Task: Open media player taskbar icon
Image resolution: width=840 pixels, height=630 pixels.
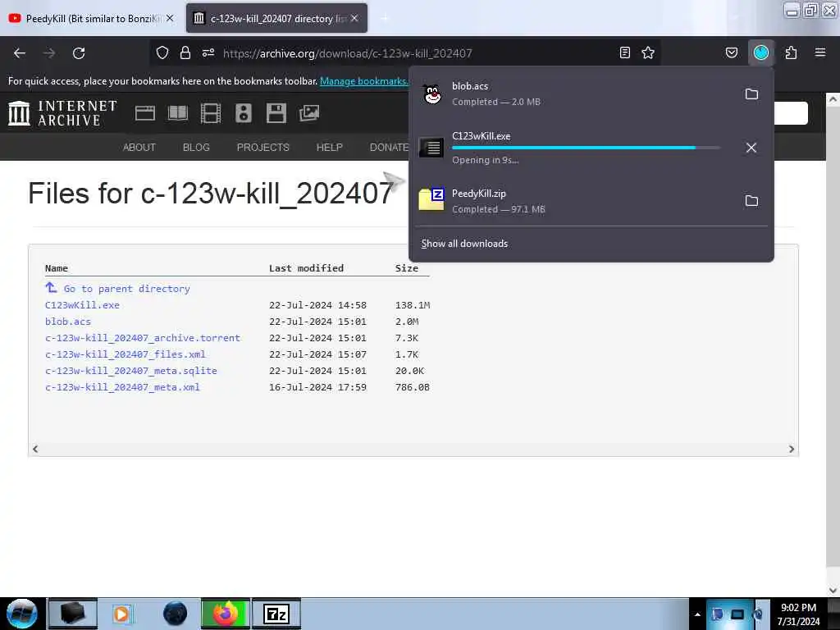Action: (x=121, y=614)
